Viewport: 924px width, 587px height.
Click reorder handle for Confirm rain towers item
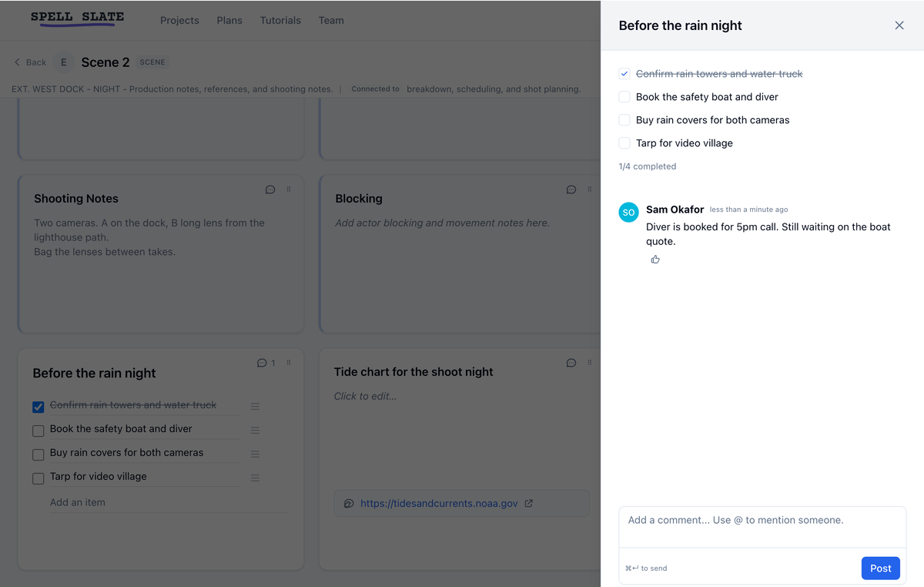click(255, 406)
